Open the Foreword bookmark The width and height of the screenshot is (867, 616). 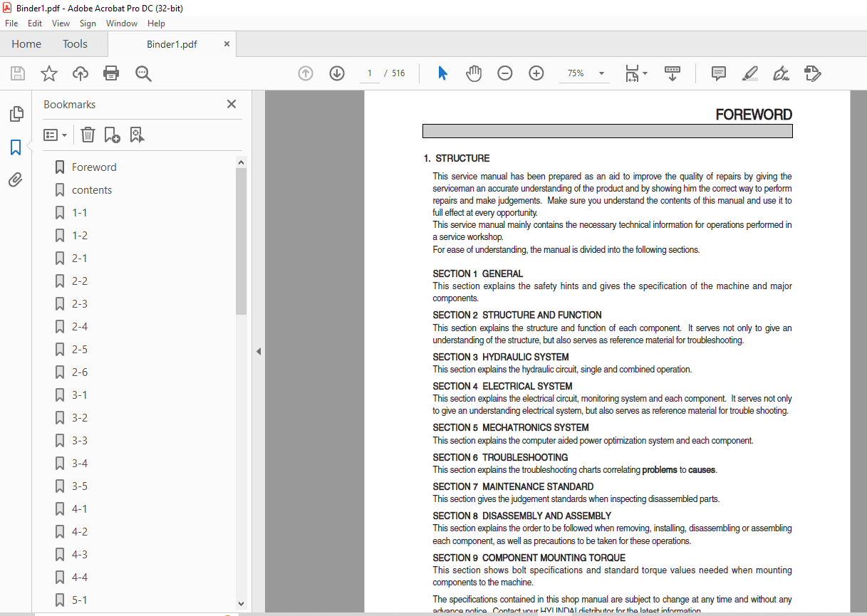pos(94,167)
